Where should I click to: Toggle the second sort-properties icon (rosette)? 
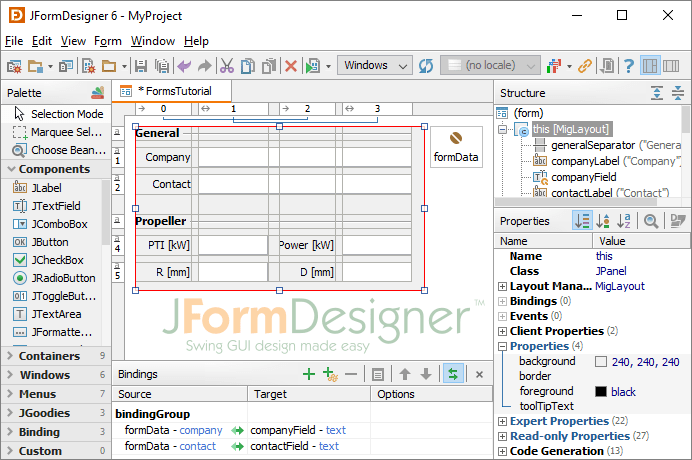pos(603,221)
